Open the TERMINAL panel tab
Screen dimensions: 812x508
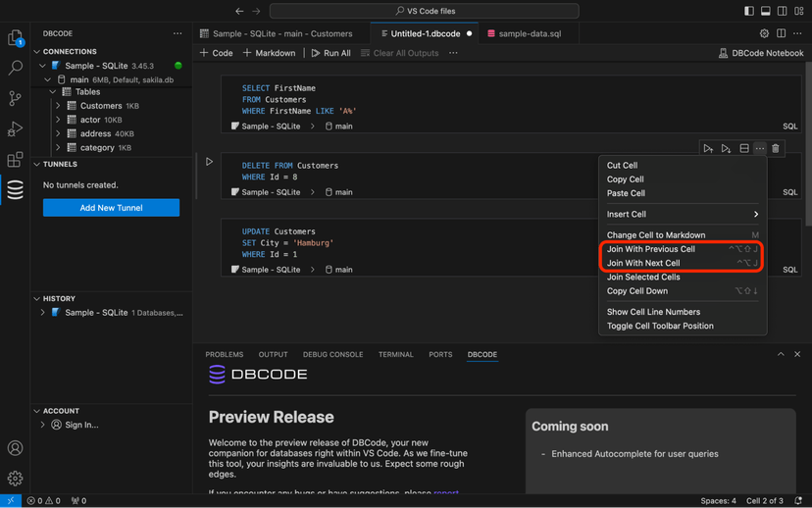(x=395, y=355)
